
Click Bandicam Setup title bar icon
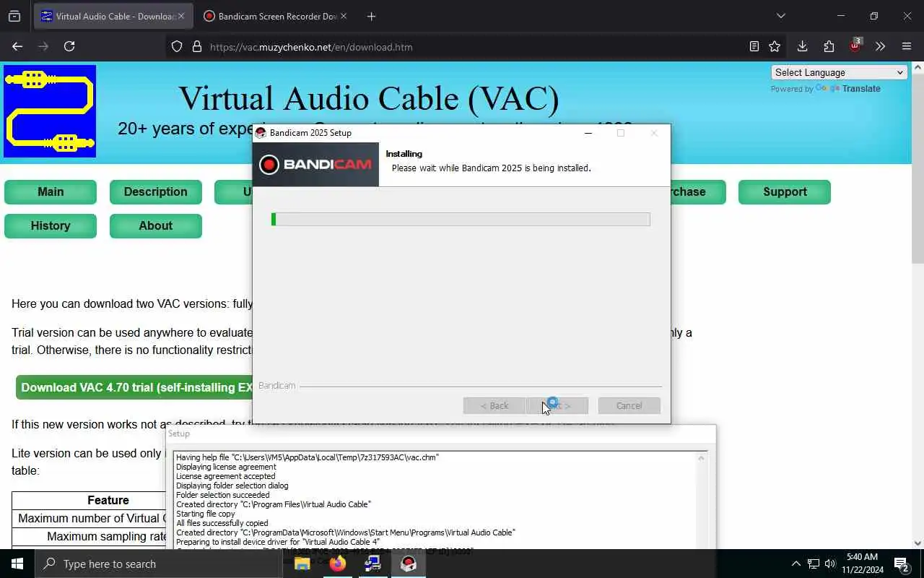pyautogui.click(x=261, y=133)
